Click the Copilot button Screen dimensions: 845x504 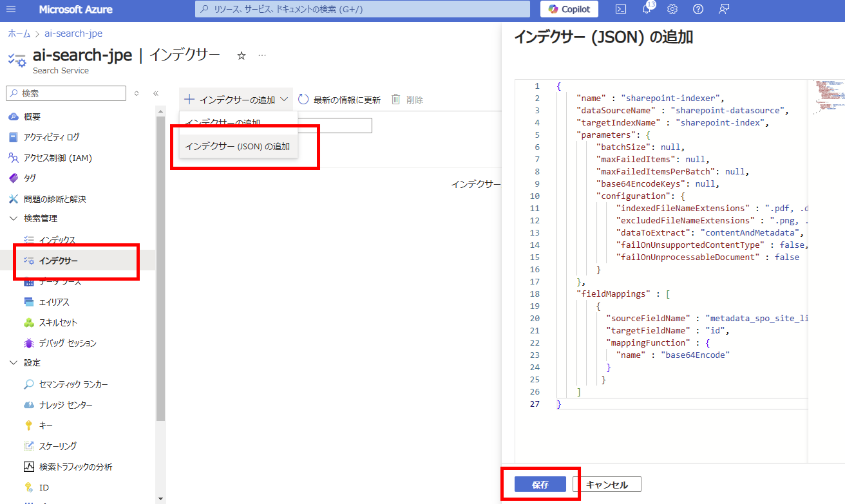point(569,10)
